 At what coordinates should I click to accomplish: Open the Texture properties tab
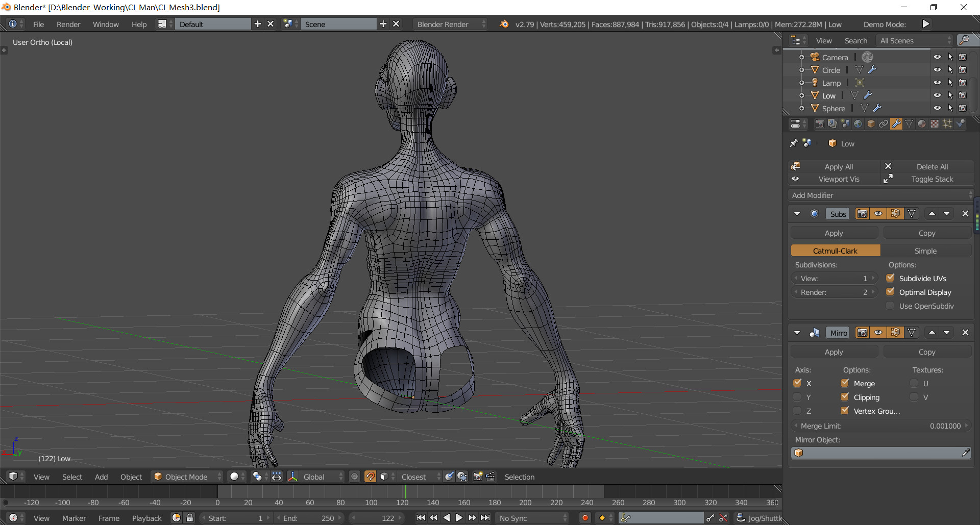[x=935, y=123]
